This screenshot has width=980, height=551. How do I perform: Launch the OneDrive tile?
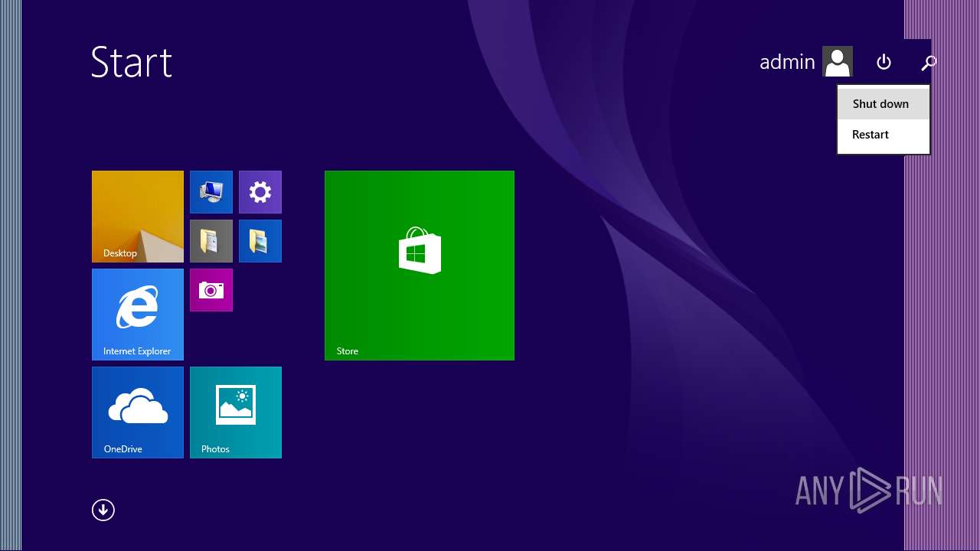coord(138,412)
